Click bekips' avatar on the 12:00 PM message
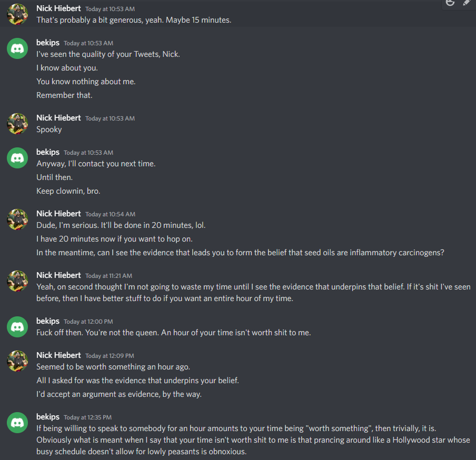Screen dimensions: 476x460 pos(17,327)
